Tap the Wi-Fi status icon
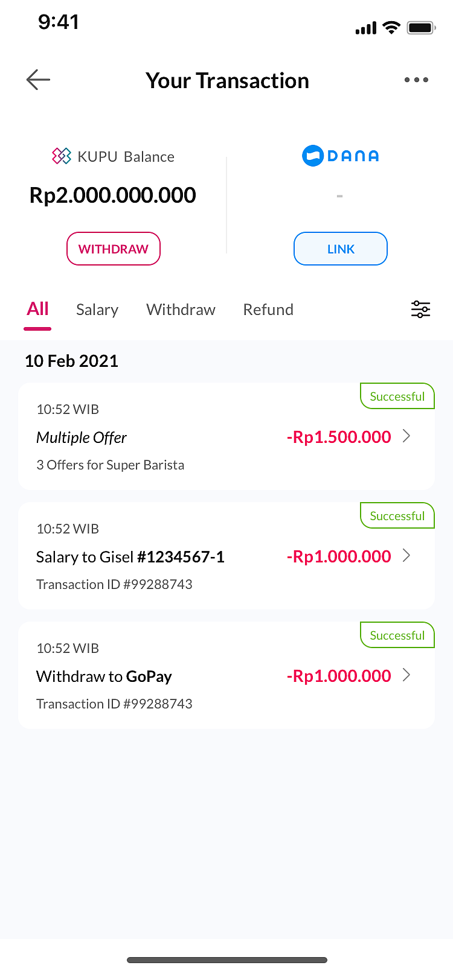453x980 pixels. (x=391, y=28)
